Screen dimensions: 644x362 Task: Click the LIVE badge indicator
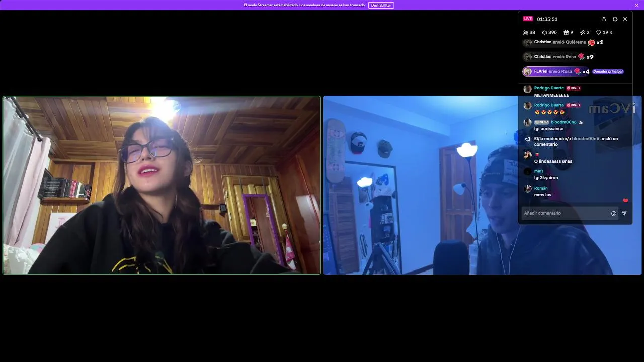528,19
